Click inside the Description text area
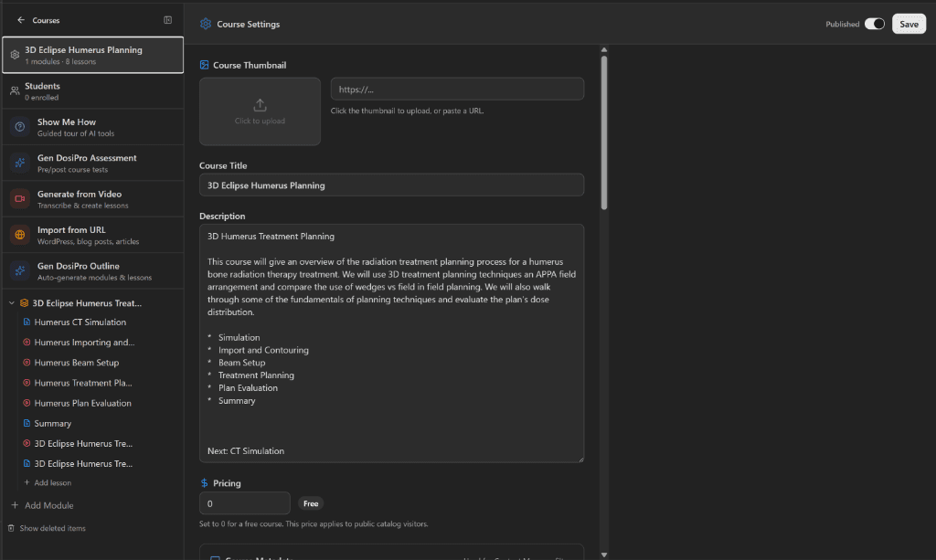Viewport: 936px width, 560px height. (x=391, y=343)
